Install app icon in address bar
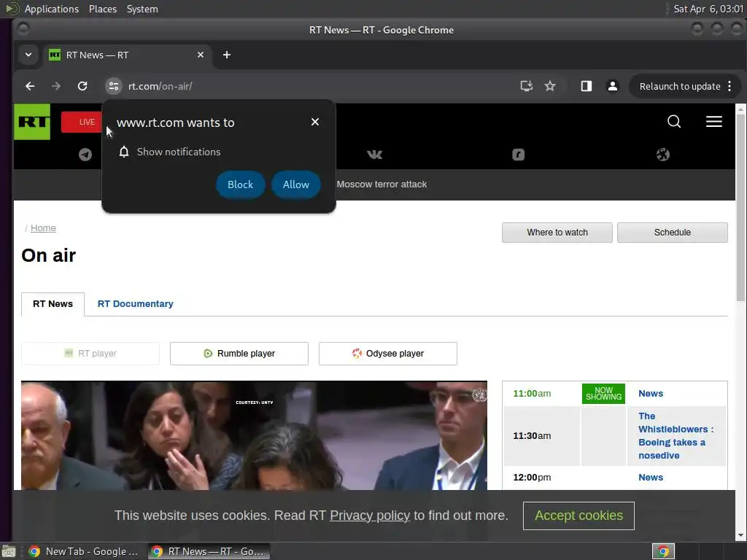Viewport: 747px width, 560px height. pyautogui.click(x=526, y=86)
